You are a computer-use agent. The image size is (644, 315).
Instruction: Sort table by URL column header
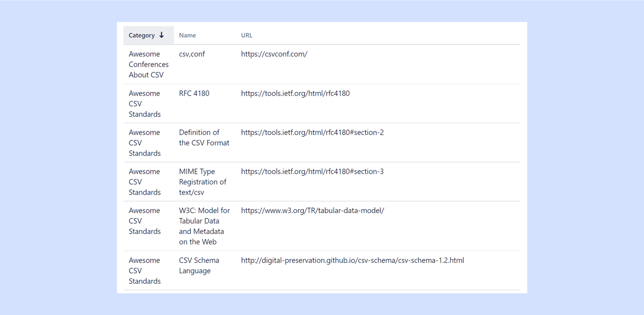(247, 35)
